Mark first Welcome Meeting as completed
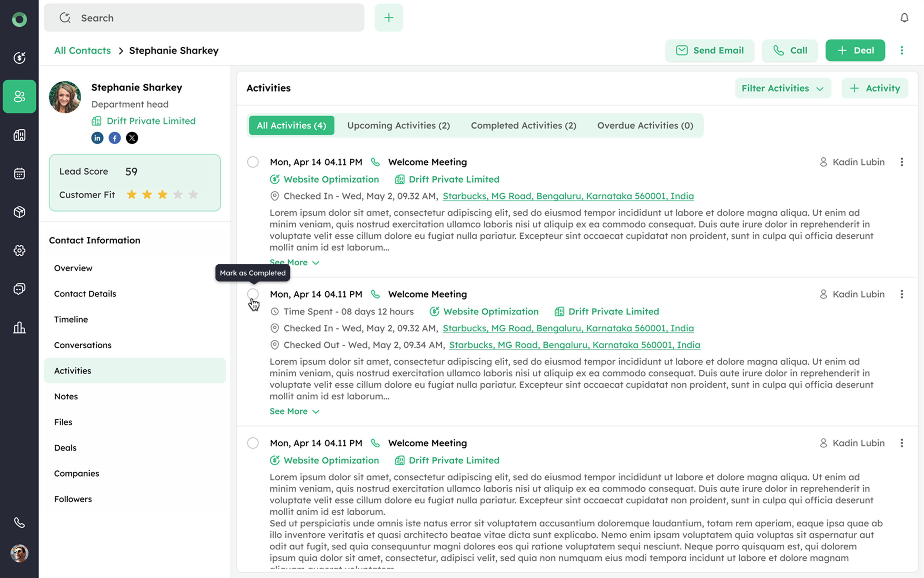 click(253, 162)
